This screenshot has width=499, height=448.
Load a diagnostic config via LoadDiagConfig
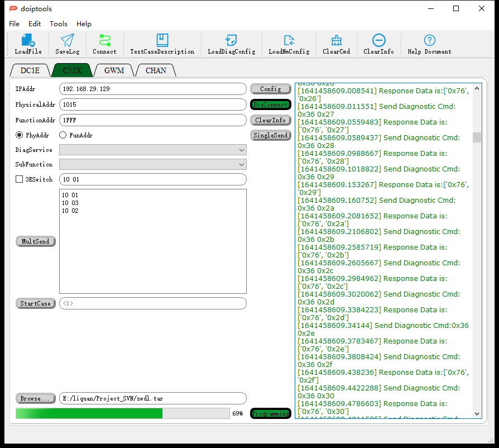click(231, 44)
